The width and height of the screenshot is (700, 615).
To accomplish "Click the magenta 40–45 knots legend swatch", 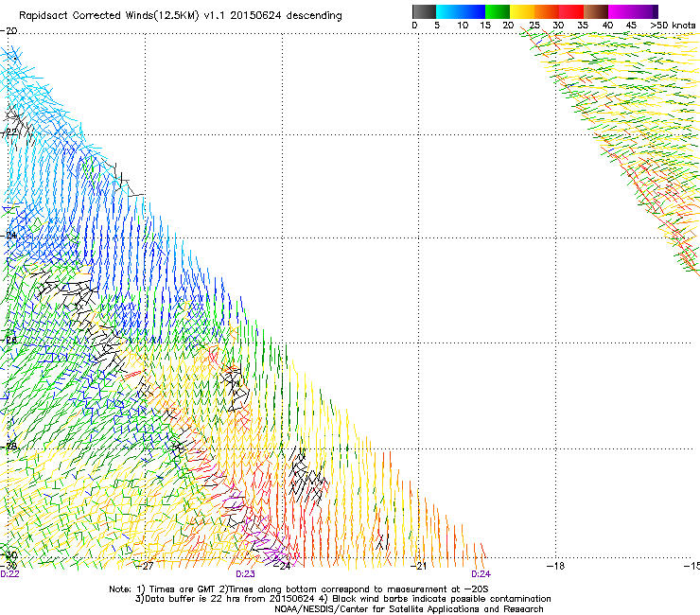I will click(x=621, y=11).
